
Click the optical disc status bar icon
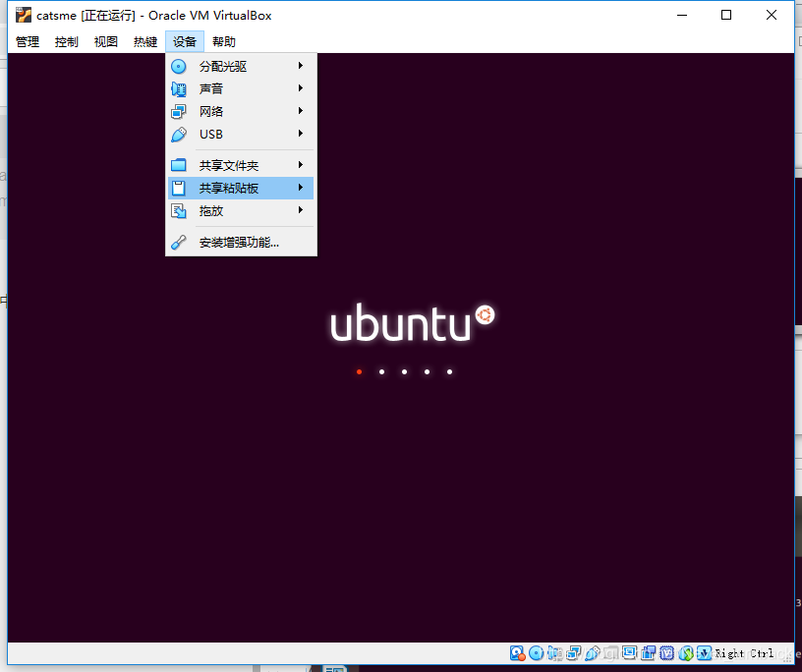tap(536, 653)
